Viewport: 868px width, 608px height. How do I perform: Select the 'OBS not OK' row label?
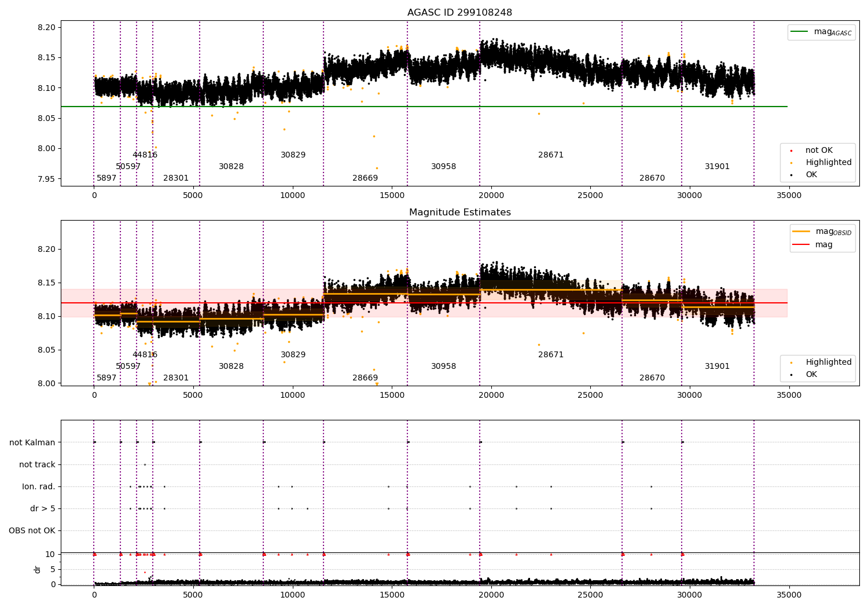click(x=32, y=530)
